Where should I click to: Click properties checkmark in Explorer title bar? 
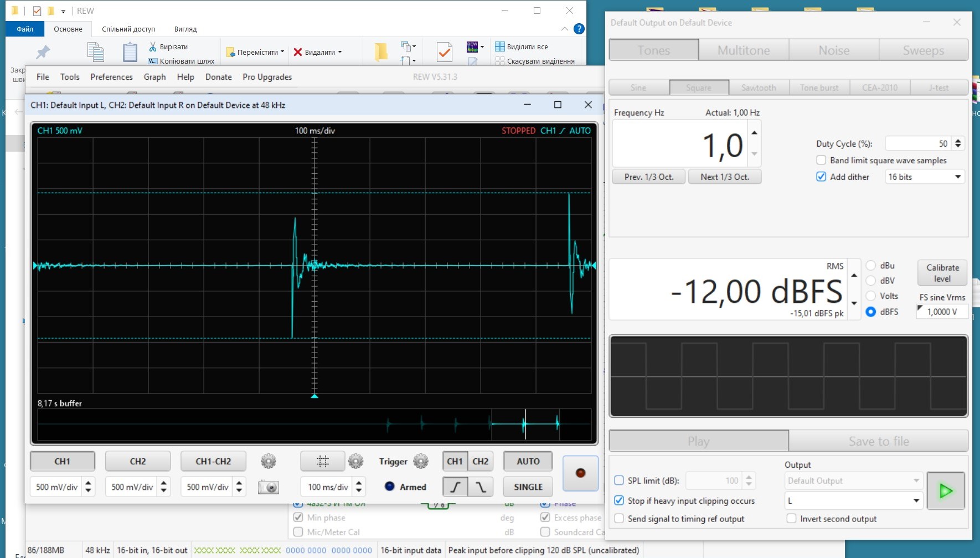point(37,11)
